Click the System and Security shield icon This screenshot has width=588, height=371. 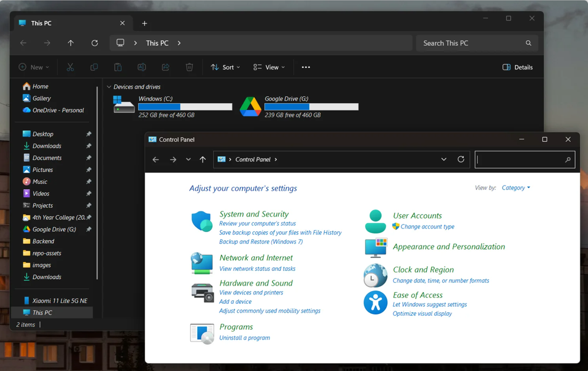(202, 221)
